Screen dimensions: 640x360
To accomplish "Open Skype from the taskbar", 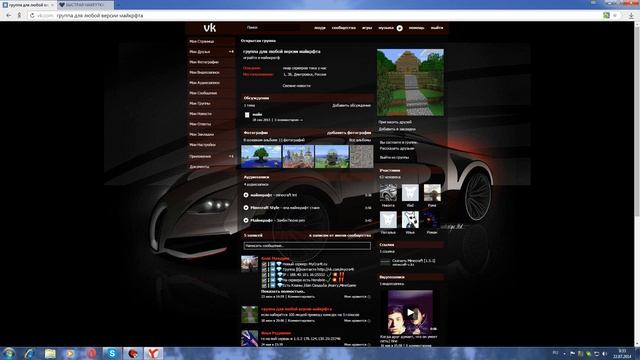I will tap(112, 353).
